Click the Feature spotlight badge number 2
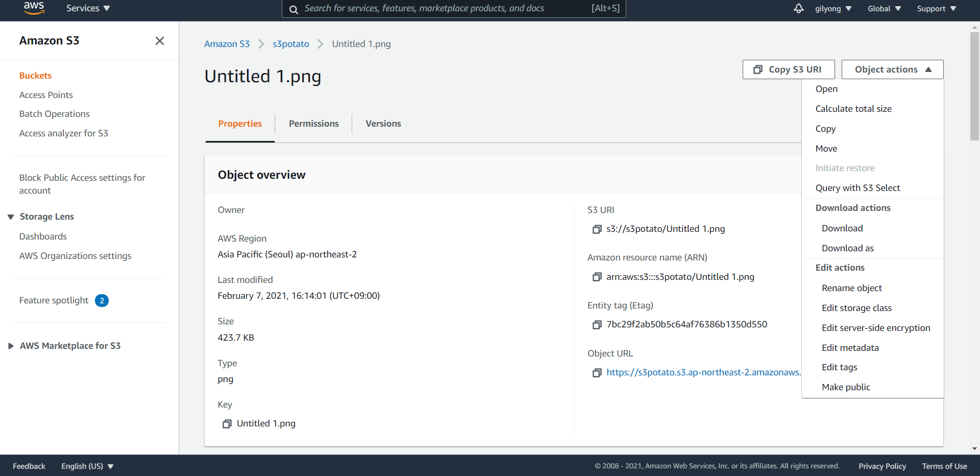The width and height of the screenshot is (980, 476). (102, 301)
